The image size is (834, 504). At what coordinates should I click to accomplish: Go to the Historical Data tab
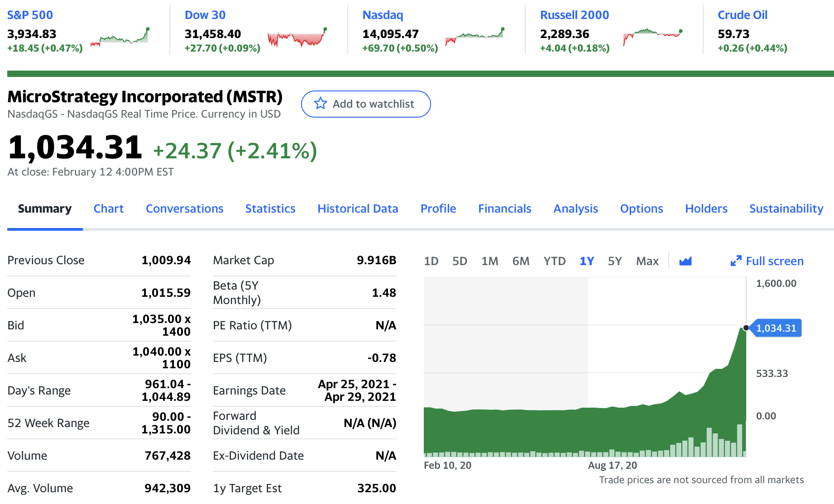(x=358, y=209)
